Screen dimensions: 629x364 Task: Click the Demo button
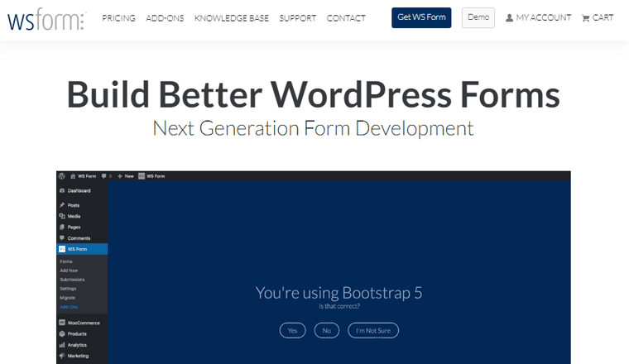click(478, 17)
